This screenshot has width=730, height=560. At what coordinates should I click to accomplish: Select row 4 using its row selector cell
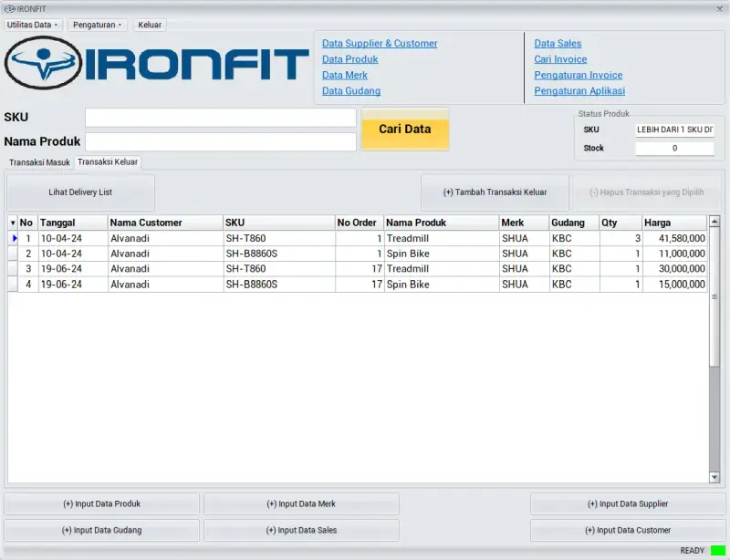(x=13, y=285)
